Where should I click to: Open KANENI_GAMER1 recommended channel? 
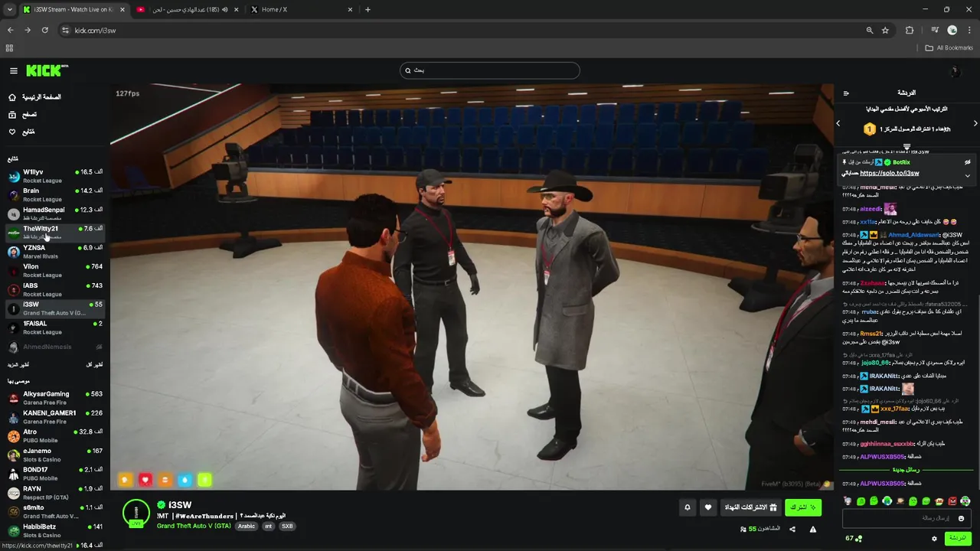click(54, 417)
